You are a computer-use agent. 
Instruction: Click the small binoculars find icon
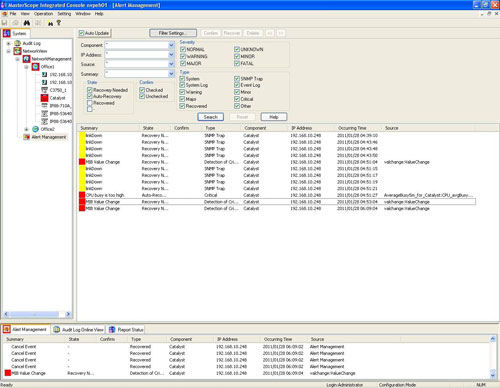tap(50, 23)
